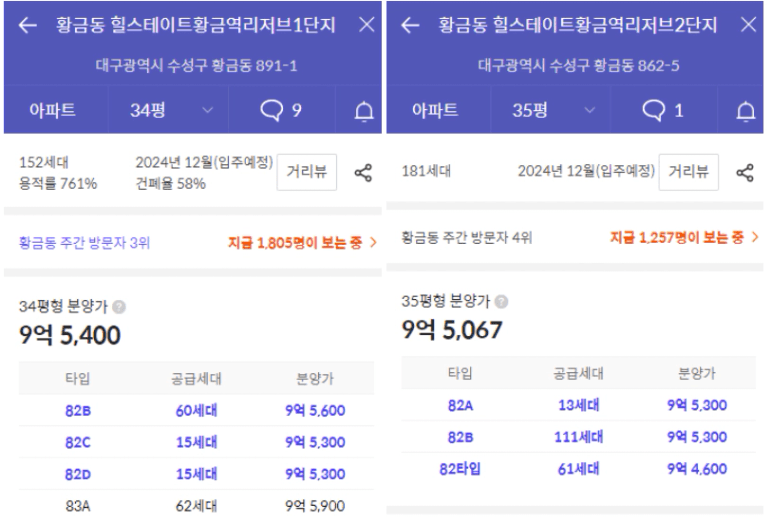
Task: Share the 1단지 apartment listing
Action: pos(363,173)
